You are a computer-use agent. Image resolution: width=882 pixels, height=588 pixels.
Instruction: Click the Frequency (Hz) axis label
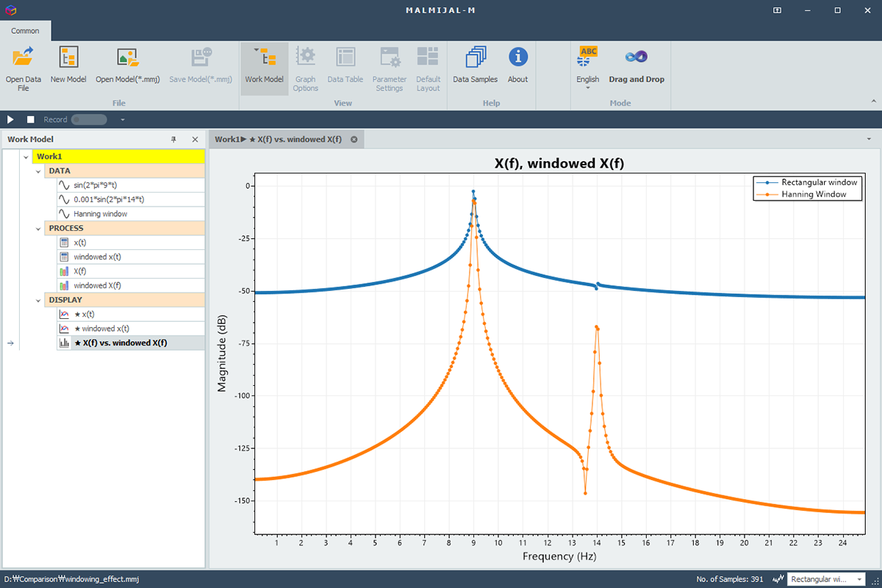tap(559, 556)
